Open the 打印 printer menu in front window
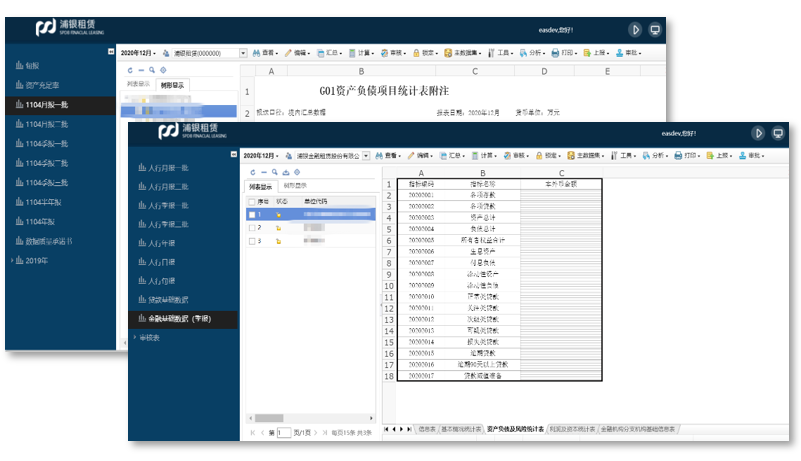Viewport: 801px width, 461px height. click(688, 156)
